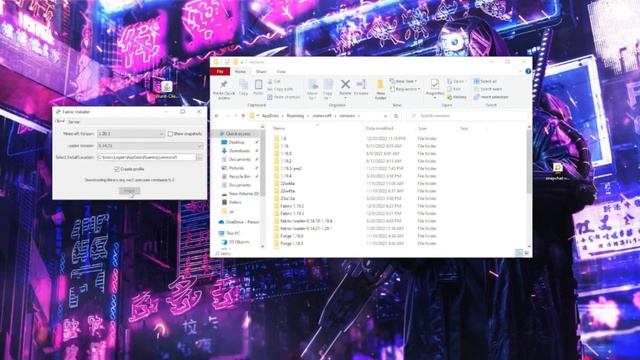Open recent locations dropdown beside forward arrow
Screen dimensions: 640x360
[236, 116]
